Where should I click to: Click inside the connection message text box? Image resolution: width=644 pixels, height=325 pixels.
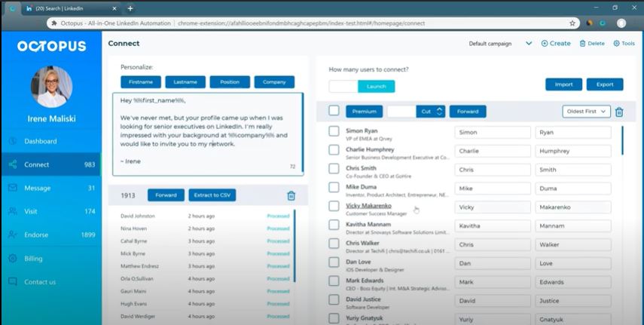click(208, 134)
